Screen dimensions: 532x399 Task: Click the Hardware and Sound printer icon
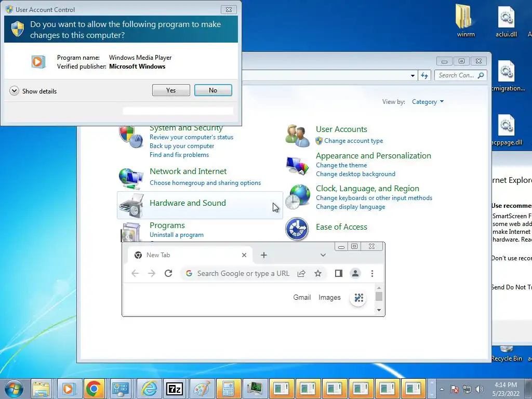click(x=131, y=205)
